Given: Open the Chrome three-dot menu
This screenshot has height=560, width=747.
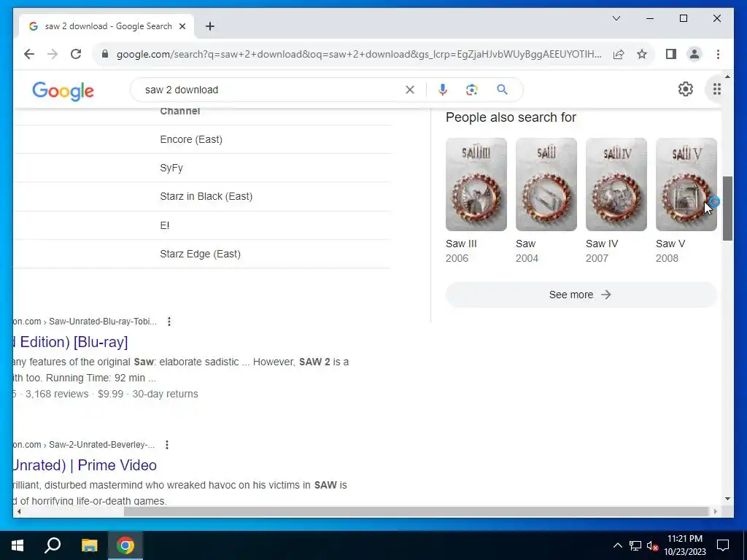Looking at the screenshot, I should tap(718, 54).
